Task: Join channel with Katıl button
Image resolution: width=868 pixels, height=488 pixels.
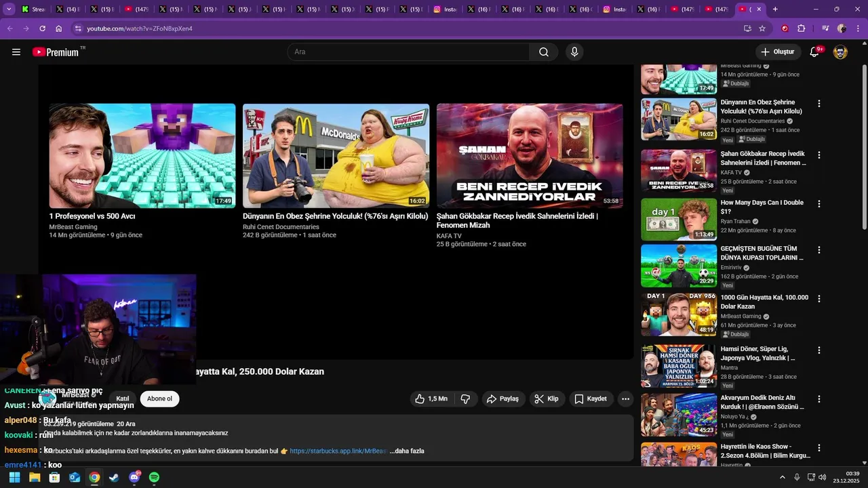Action: (123, 399)
